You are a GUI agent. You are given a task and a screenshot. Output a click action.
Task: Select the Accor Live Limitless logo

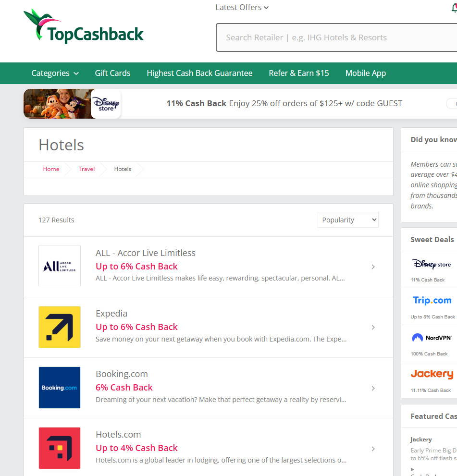point(60,266)
